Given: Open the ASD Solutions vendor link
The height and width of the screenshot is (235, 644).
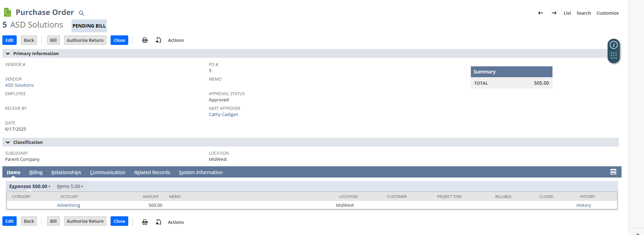Looking at the screenshot, I should tap(19, 85).
